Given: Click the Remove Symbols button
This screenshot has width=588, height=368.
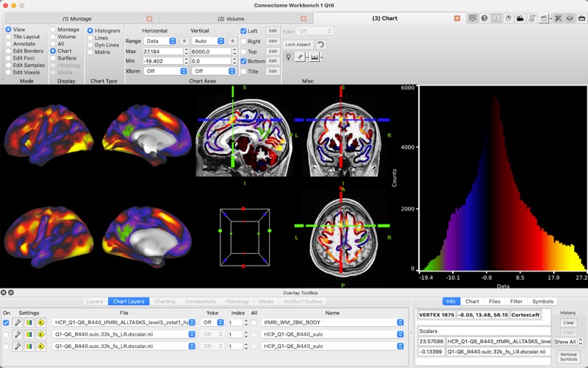Looking at the screenshot, I should 568,357.
